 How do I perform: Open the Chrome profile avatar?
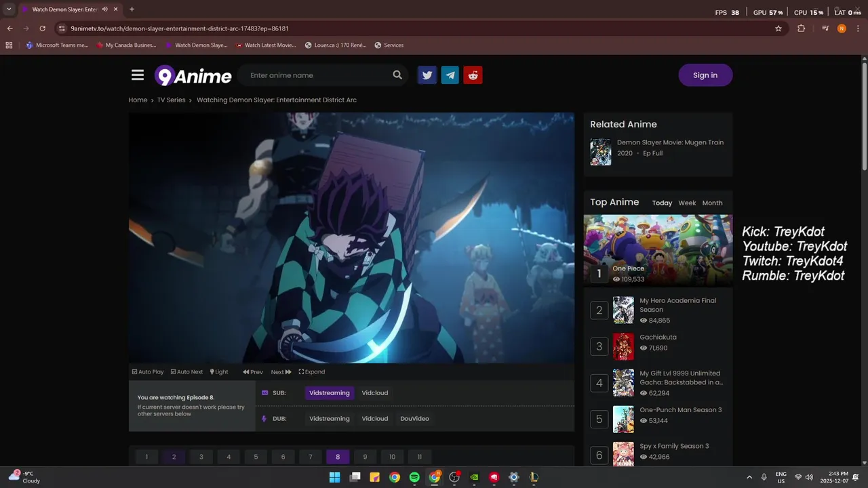click(842, 28)
